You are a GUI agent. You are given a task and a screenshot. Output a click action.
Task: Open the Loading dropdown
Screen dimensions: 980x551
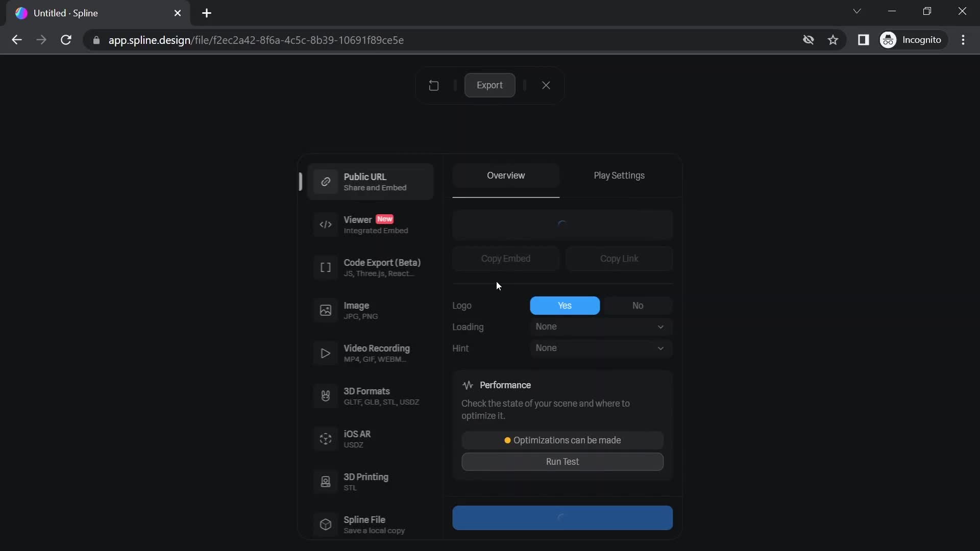click(x=601, y=327)
